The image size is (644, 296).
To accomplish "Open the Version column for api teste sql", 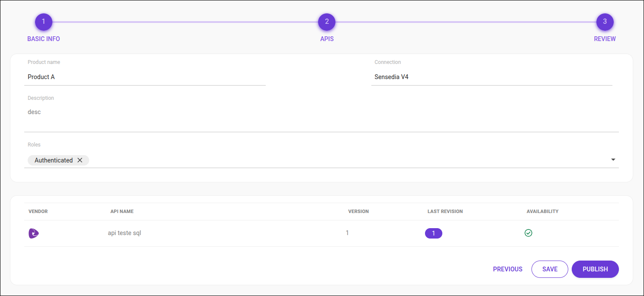I will 347,233.
